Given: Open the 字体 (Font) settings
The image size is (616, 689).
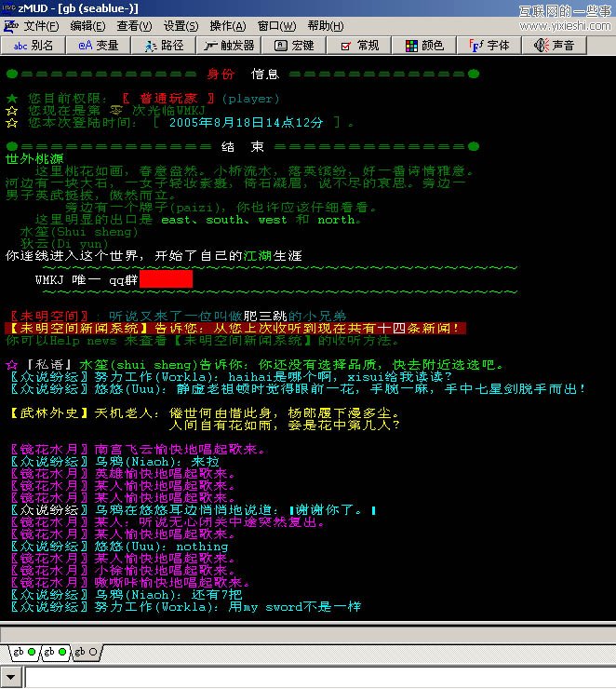Looking at the screenshot, I should click(489, 45).
